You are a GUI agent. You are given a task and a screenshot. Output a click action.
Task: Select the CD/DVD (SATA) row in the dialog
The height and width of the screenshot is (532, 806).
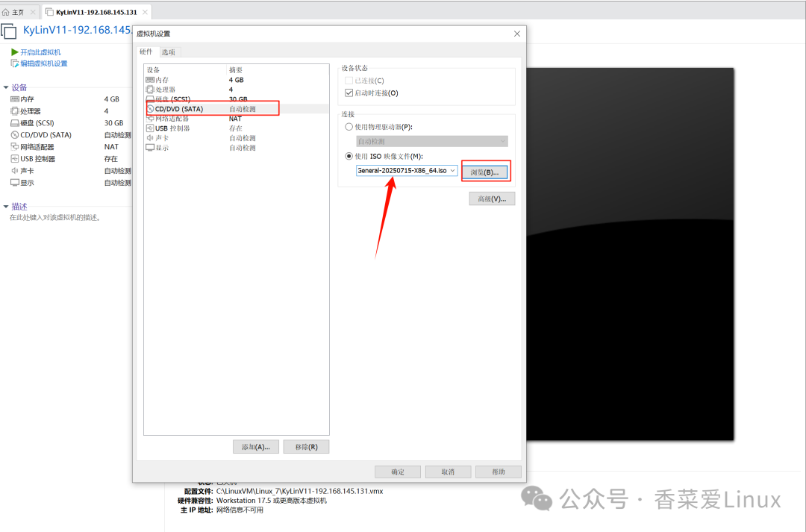click(x=237, y=109)
